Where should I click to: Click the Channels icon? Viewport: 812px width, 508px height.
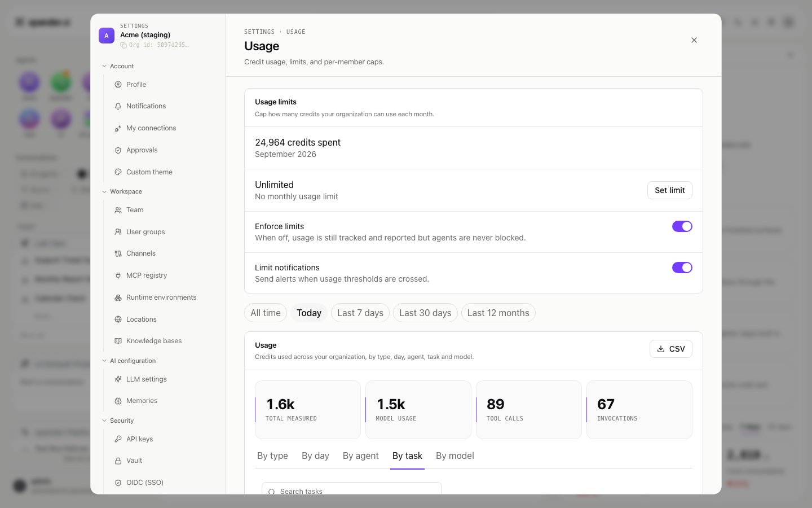(118, 253)
